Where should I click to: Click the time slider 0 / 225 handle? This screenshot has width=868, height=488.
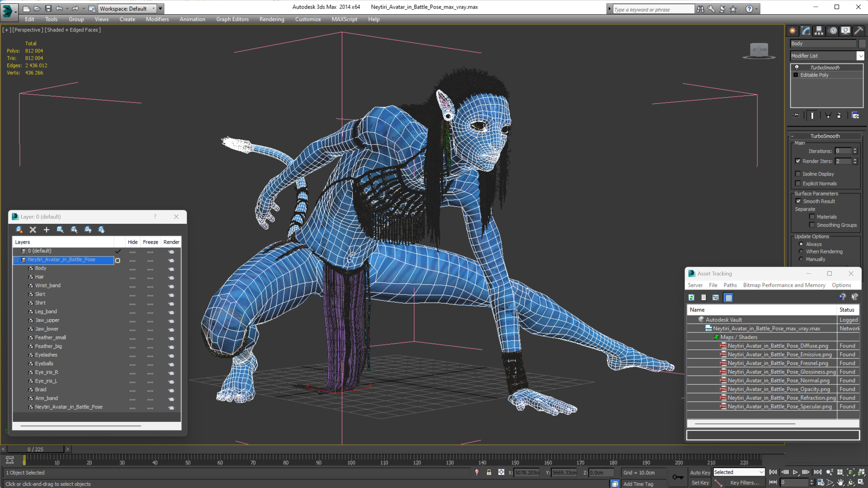point(35,449)
